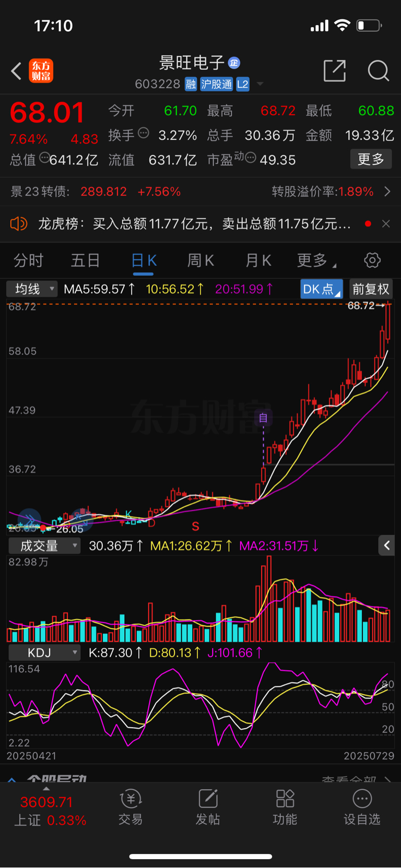Tap the 前复权 adjustment button
The width and height of the screenshot is (401, 868).
click(371, 289)
